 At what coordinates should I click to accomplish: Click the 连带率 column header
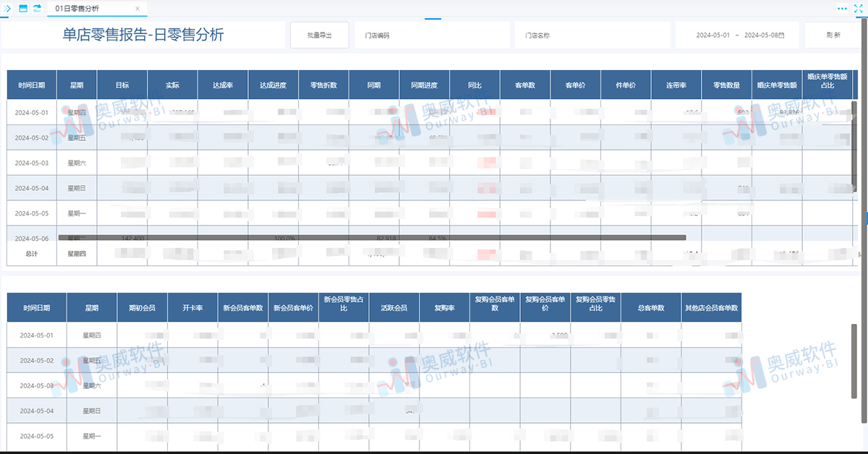click(676, 85)
